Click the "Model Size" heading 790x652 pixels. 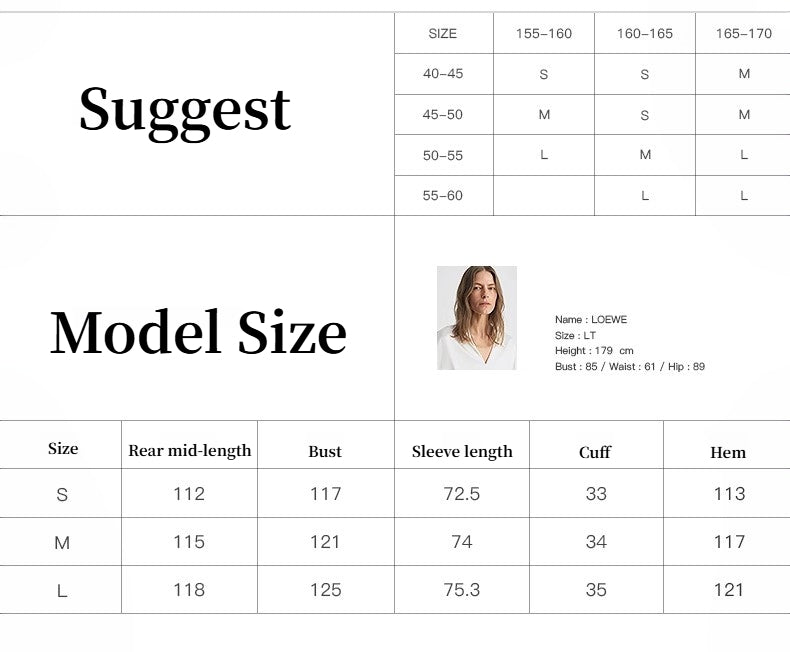click(198, 332)
